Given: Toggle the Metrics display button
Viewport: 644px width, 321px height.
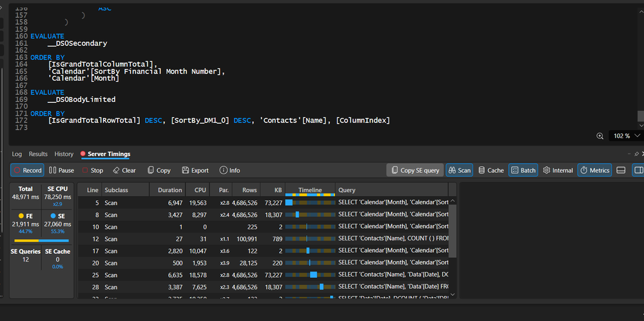Looking at the screenshot, I should [594, 170].
